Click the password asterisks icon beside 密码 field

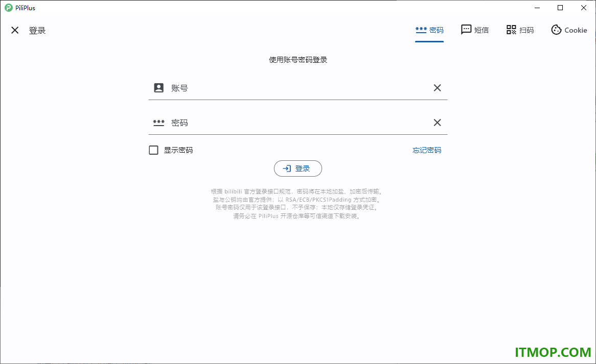[158, 123]
